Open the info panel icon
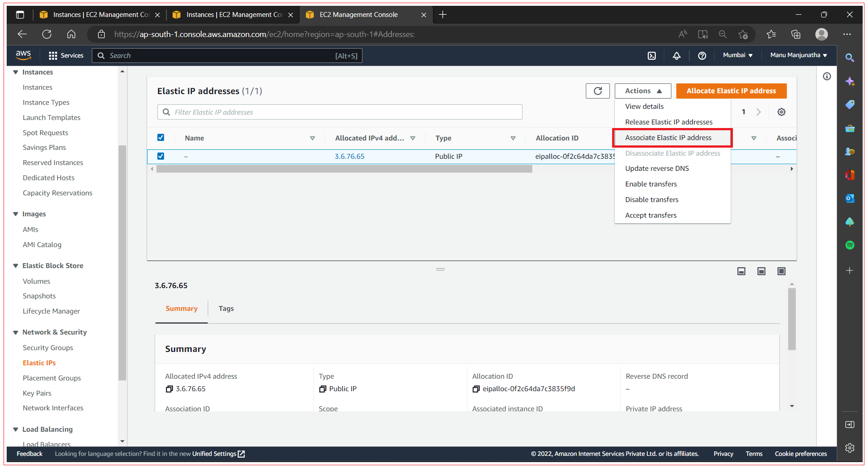Screen dimensions: 868x467 pos(827,76)
